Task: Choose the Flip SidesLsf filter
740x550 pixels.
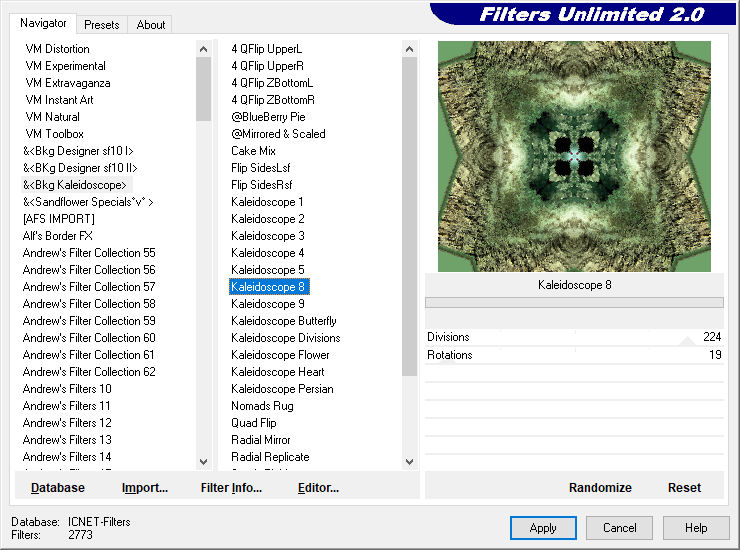Action: (x=261, y=168)
